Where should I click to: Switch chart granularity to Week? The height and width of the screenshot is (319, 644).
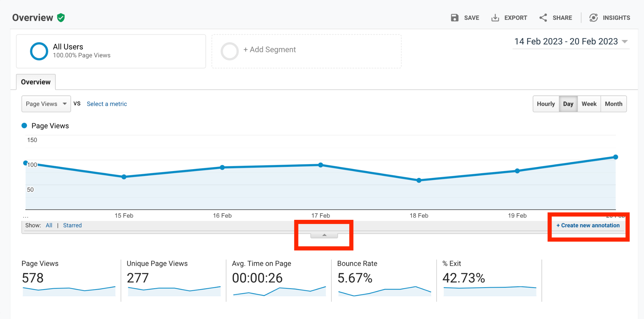point(589,104)
